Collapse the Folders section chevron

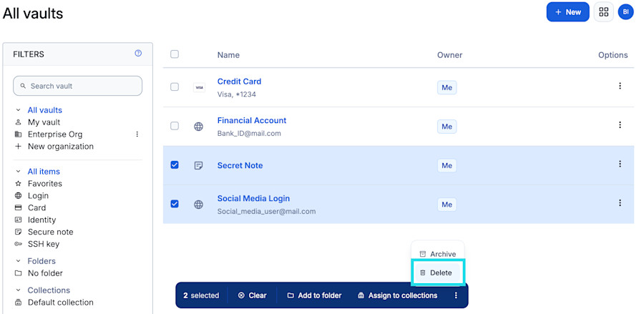click(18, 261)
